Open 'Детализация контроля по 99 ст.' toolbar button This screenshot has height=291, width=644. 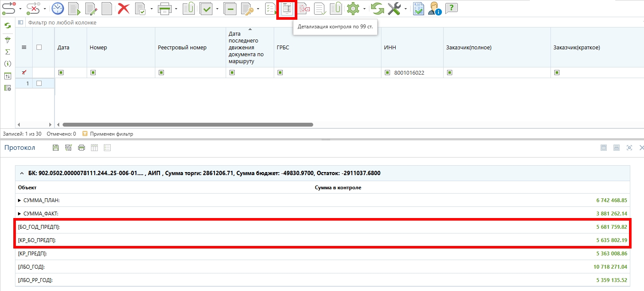point(287,9)
